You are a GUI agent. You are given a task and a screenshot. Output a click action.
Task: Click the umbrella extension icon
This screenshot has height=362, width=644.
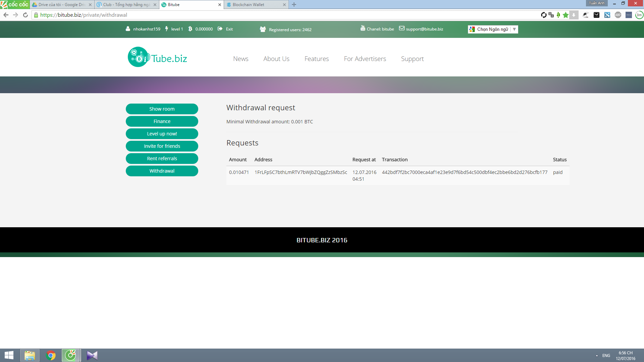(x=586, y=15)
